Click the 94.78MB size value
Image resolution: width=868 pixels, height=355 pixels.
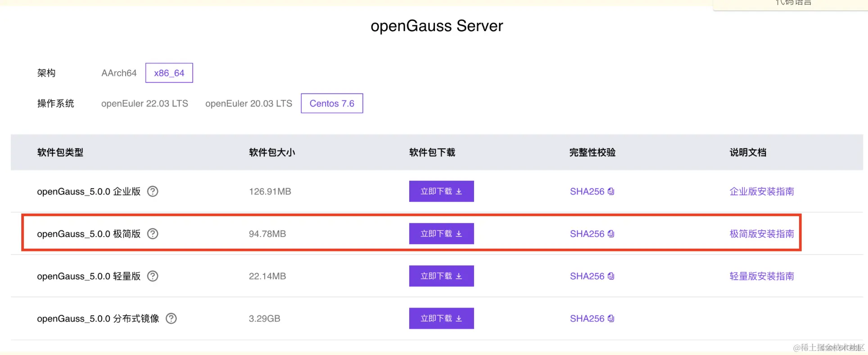point(267,234)
